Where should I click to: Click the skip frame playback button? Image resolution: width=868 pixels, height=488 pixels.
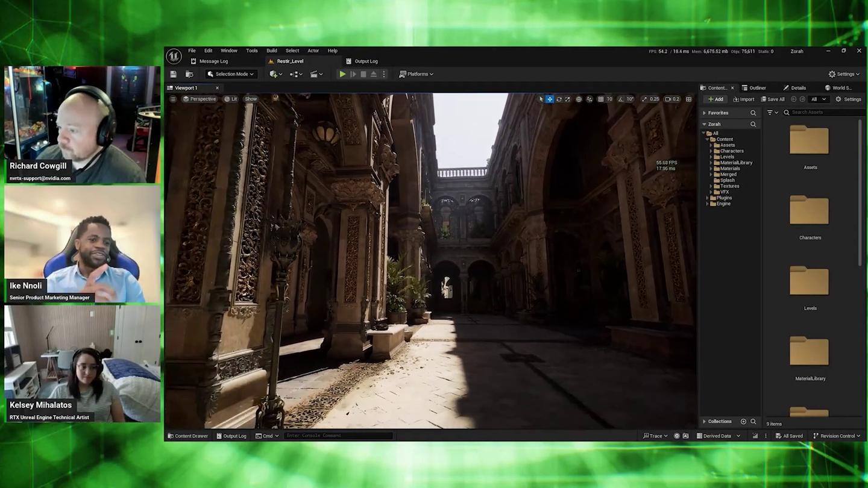[353, 74]
